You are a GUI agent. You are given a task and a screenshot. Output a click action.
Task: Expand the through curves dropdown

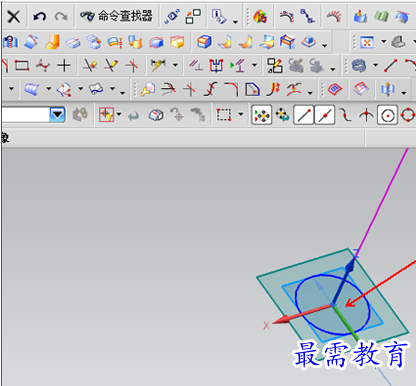pos(49,89)
